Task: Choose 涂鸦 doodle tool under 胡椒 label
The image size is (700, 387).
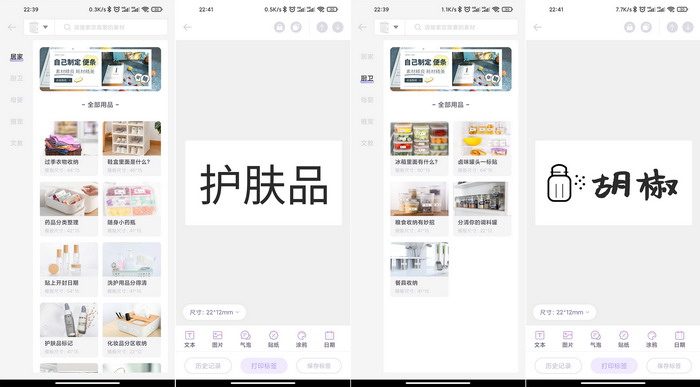Action: pos(652,339)
